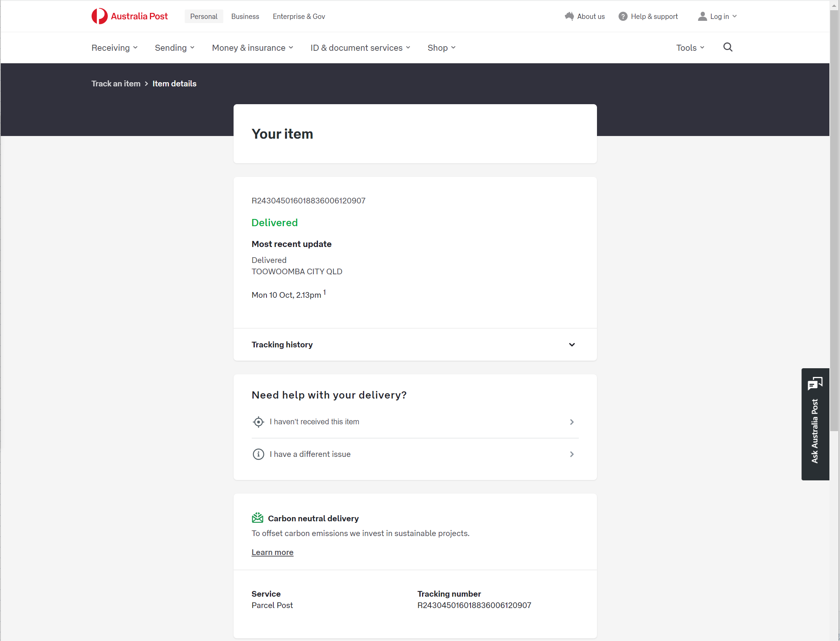The height and width of the screenshot is (641, 840).
Task: Open Ask Australia Post chat icon
Action: 815,383
